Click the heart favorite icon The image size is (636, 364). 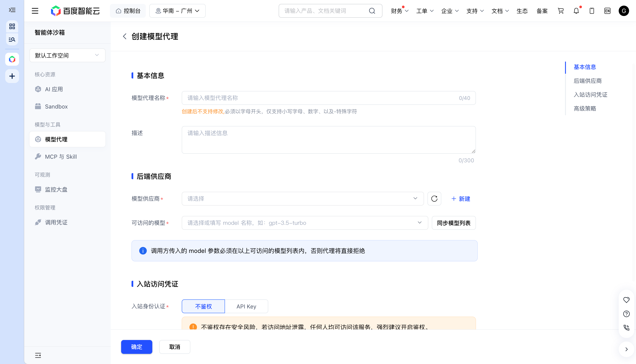(626, 300)
